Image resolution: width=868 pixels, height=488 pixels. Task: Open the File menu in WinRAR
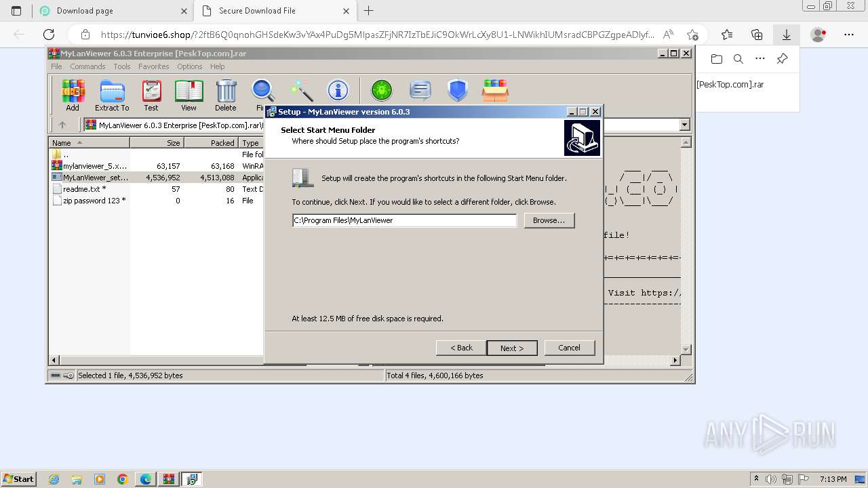(56, 66)
